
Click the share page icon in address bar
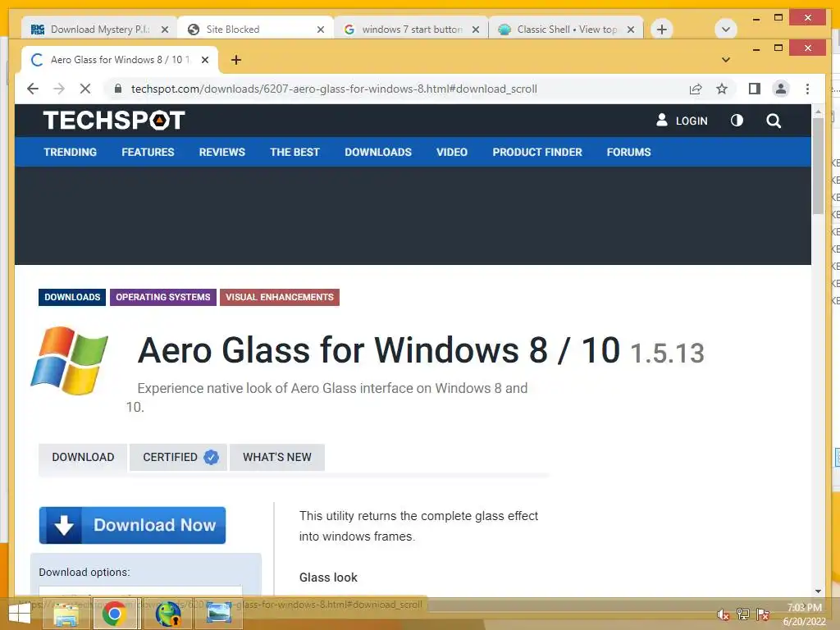[x=696, y=89]
